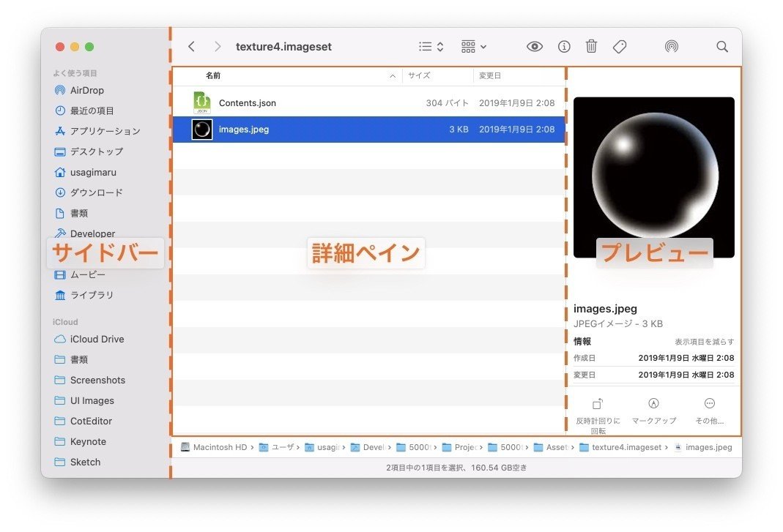
Task: Navigate to Macintosh HD via the path bar
Action: tap(218, 447)
